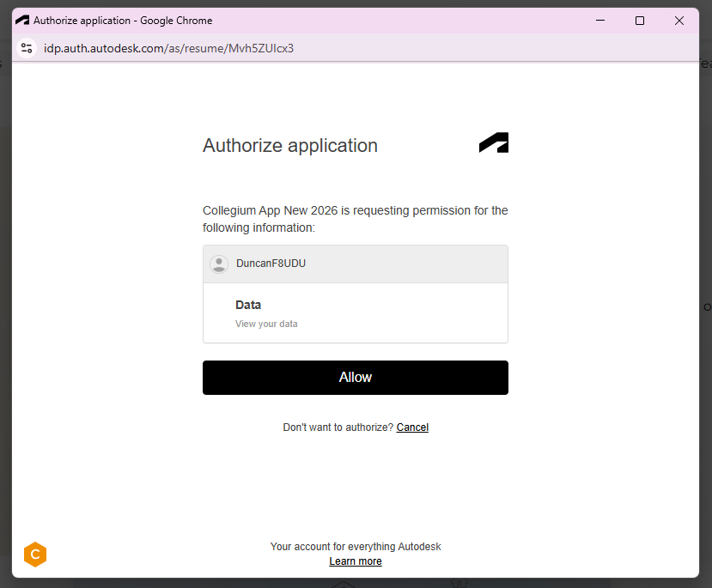Click the Collegium App New 2026 permission text
The width and height of the screenshot is (712, 588).
(x=355, y=219)
